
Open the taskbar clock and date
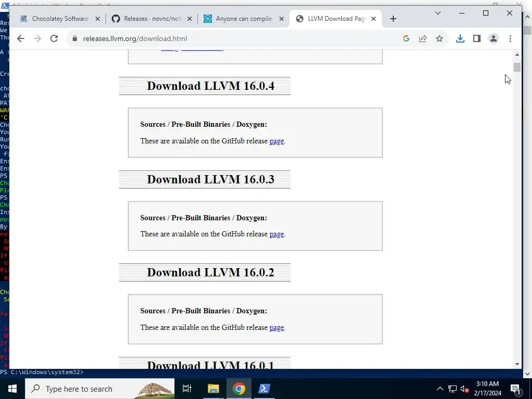click(487, 389)
